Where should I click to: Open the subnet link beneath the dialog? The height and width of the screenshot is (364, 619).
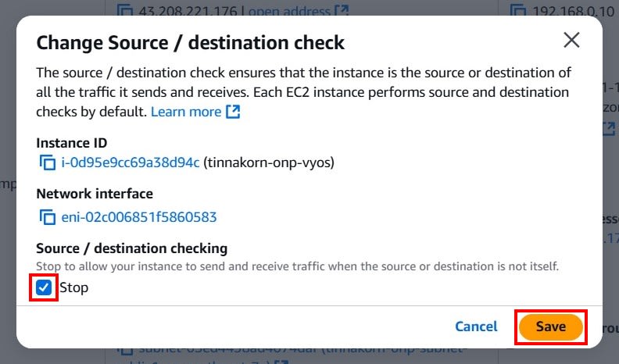pyautogui.click(x=302, y=350)
